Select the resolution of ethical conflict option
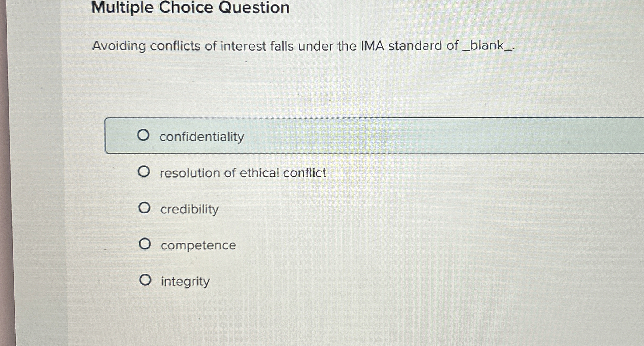 [x=145, y=172]
